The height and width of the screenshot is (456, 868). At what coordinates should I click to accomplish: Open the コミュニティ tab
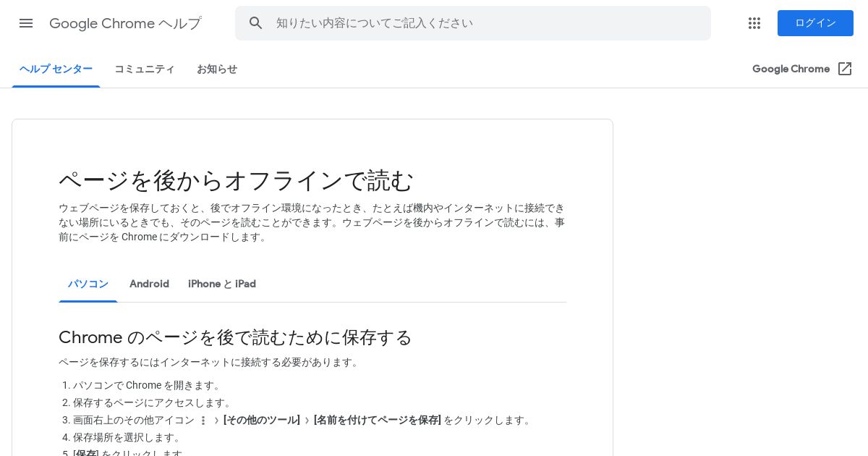(x=145, y=69)
